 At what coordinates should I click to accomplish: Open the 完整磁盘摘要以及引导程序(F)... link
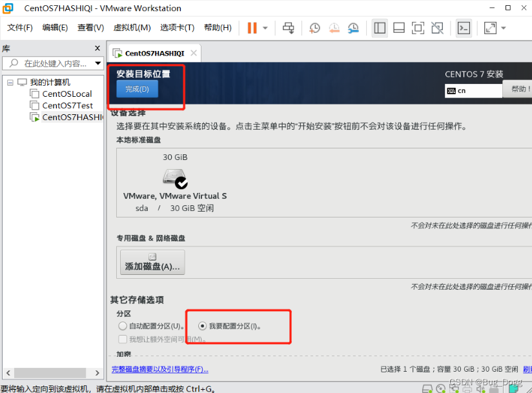[x=160, y=369]
